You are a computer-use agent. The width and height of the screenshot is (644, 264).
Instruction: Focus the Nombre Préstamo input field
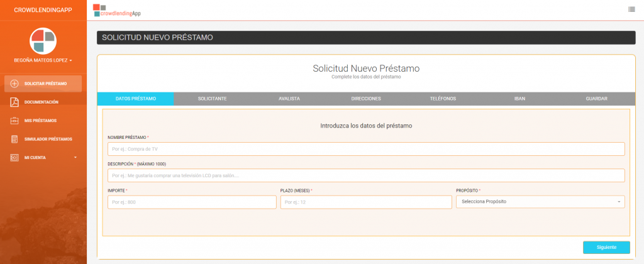pos(366,149)
